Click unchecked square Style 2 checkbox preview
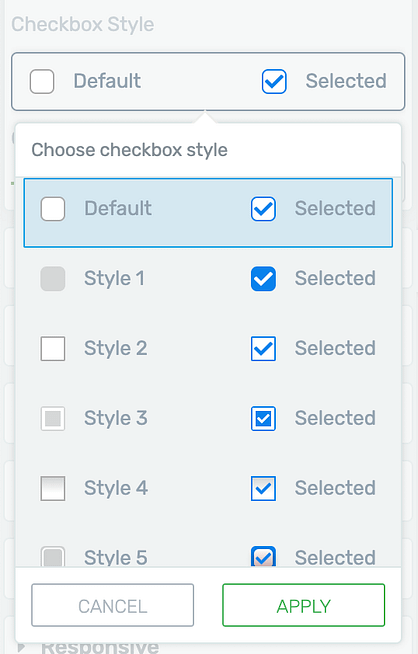Viewport: 418px width, 654px height. [x=53, y=349]
